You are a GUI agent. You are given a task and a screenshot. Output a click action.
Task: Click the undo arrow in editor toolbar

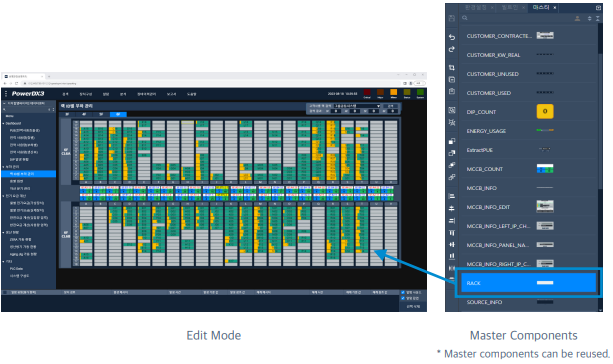452,37
